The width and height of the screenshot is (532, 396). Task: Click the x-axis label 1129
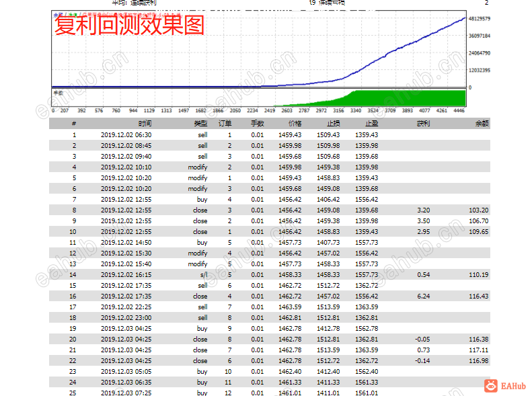[x=149, y=110]
